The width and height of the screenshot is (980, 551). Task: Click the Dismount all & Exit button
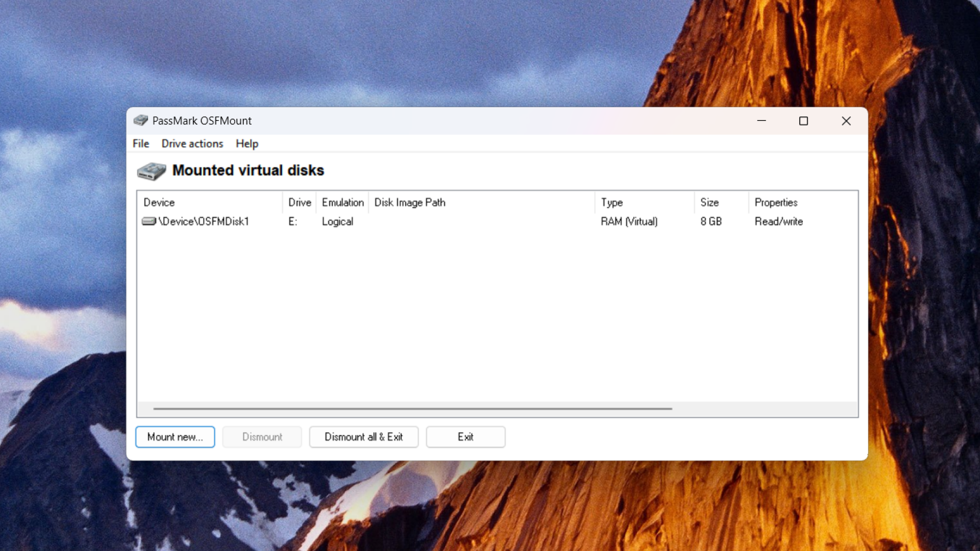(x=364, y=437)
